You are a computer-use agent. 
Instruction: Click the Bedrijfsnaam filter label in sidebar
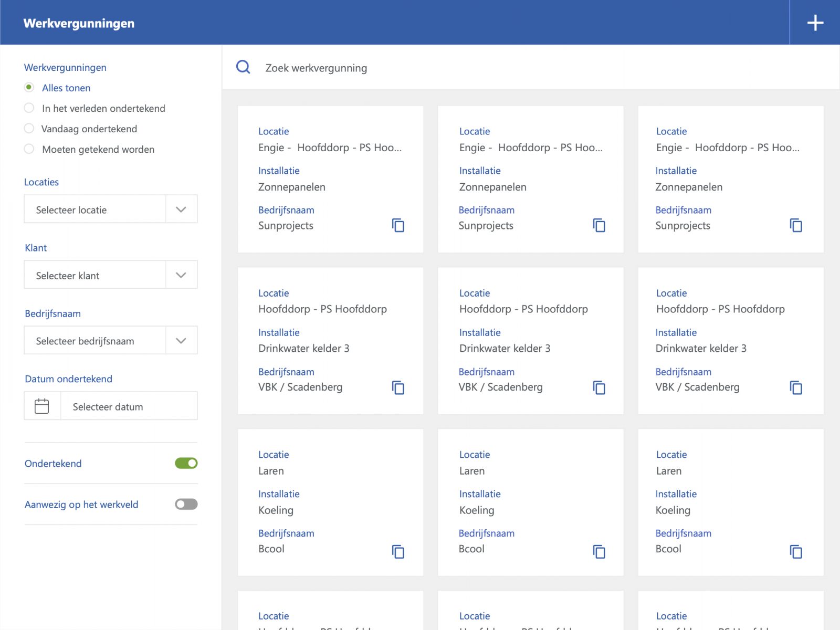coord(52,313)
